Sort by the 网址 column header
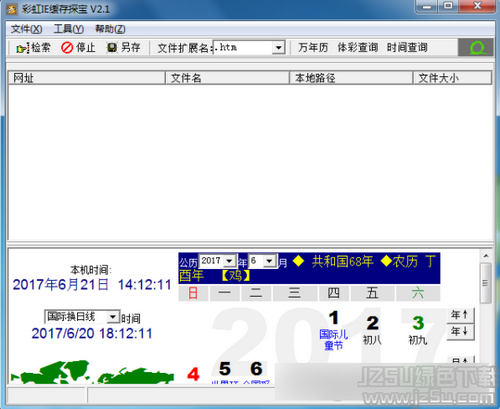The height and width of the screenshot is (409, 500). 87,78
